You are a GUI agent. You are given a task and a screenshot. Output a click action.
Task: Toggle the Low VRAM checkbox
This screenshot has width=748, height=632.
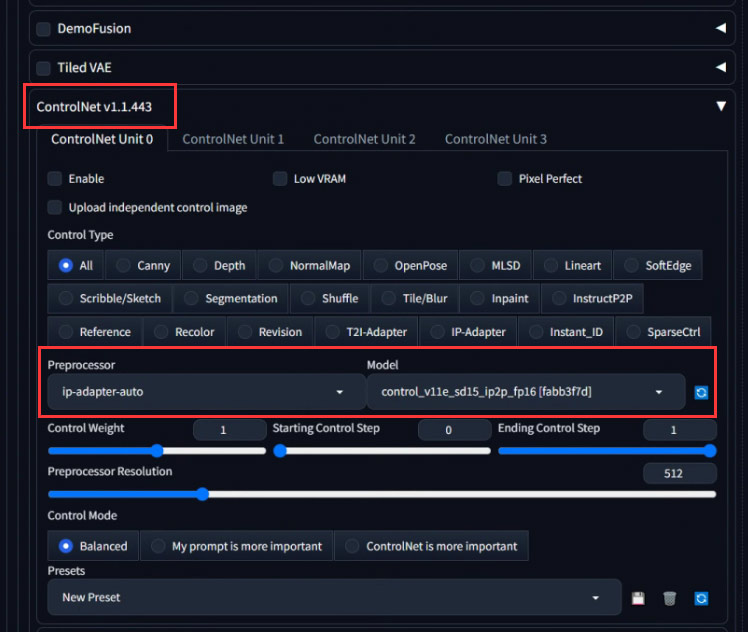(x=280, y=179)
